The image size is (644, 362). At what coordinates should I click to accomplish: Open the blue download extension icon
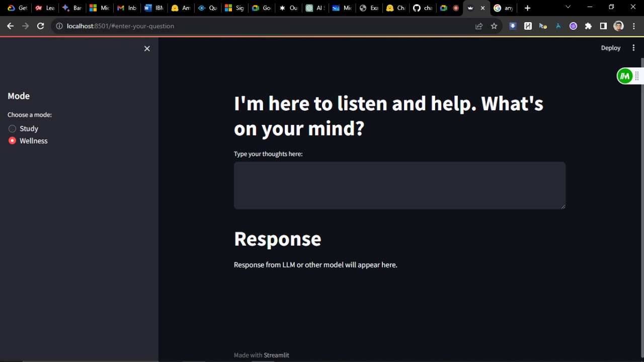click(513, 26)
